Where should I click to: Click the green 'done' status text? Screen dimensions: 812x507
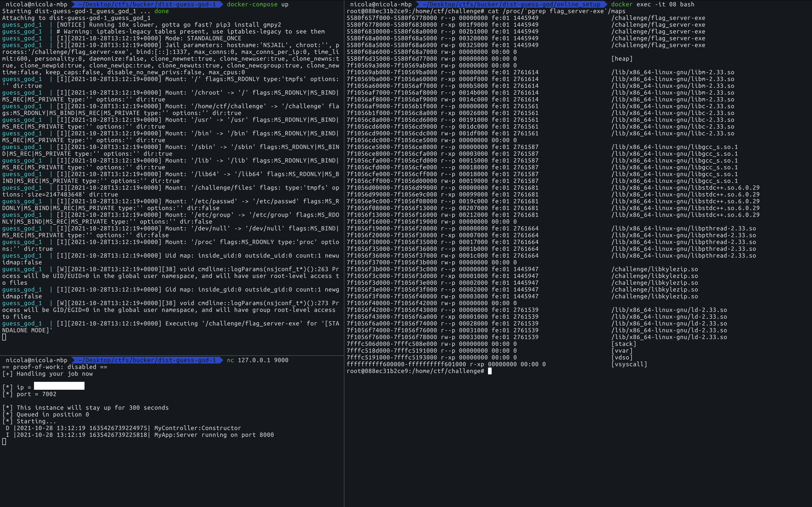[x=161, y=11]
